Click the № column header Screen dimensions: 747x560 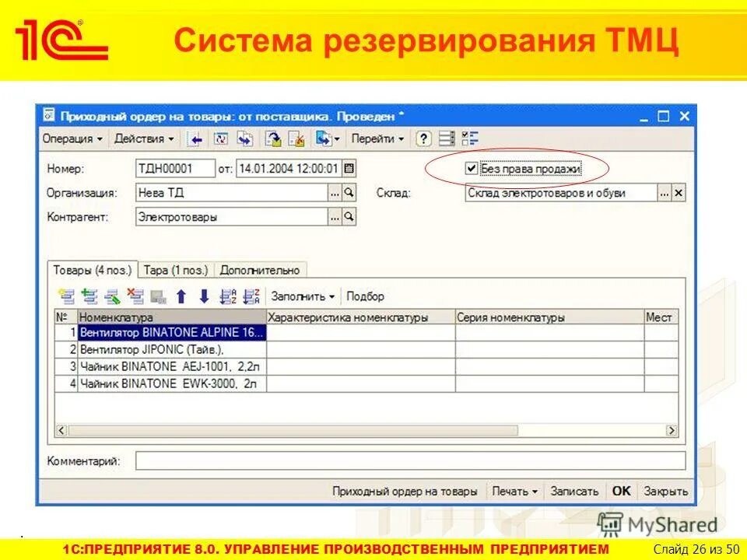65,317
